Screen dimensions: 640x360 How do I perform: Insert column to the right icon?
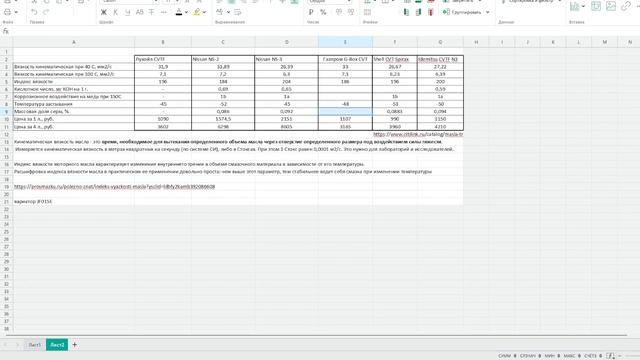[x=418, y=13]
